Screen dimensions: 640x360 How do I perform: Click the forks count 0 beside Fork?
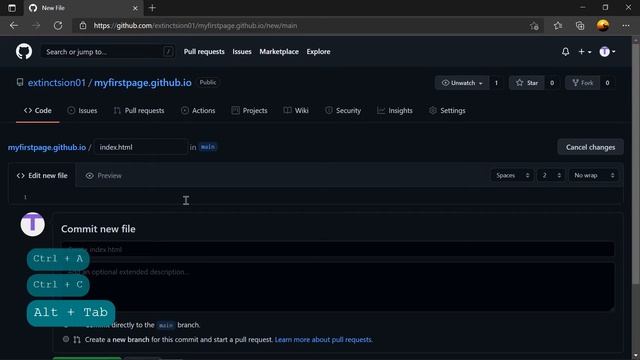(607, 83)
